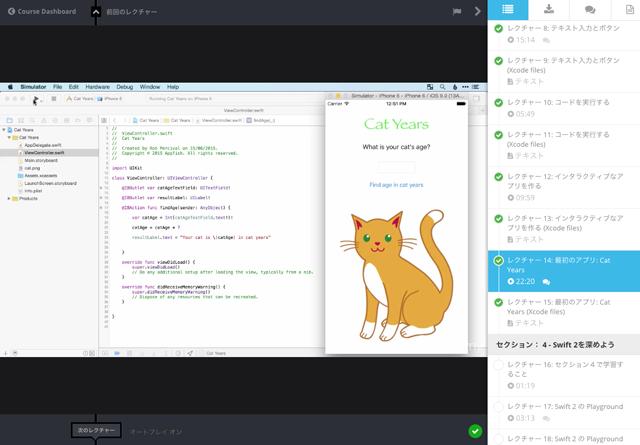Click play icon beside 15:14 duration
This screenshot has height=445, width=640.
tap(511, 40)
